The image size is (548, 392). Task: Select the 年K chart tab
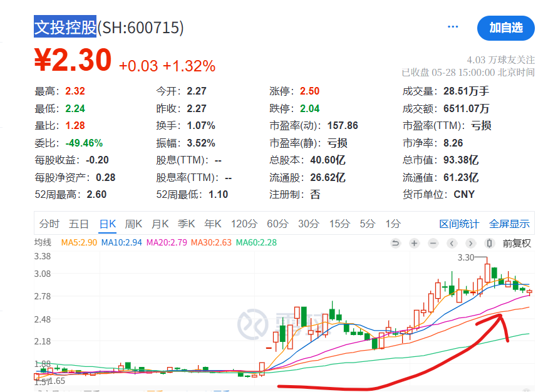pos(213,224)
